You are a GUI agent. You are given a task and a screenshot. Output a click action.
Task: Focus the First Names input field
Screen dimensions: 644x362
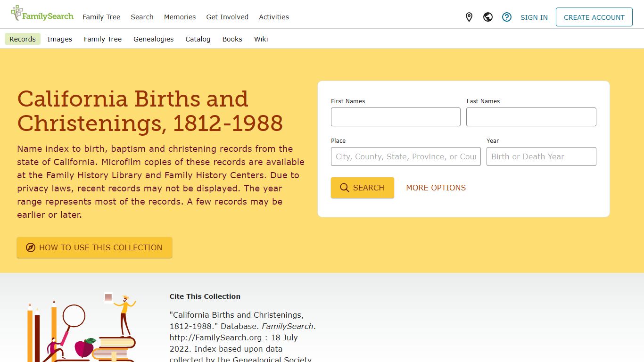click(x=396, y=117)
